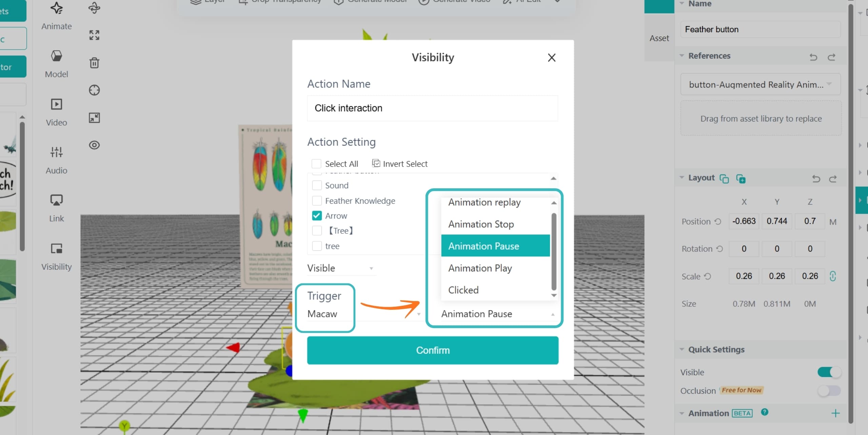868x435 pixels.
Task: Open the Audio mixer tool
Action: pyautogui.click(x=56, y=160)
